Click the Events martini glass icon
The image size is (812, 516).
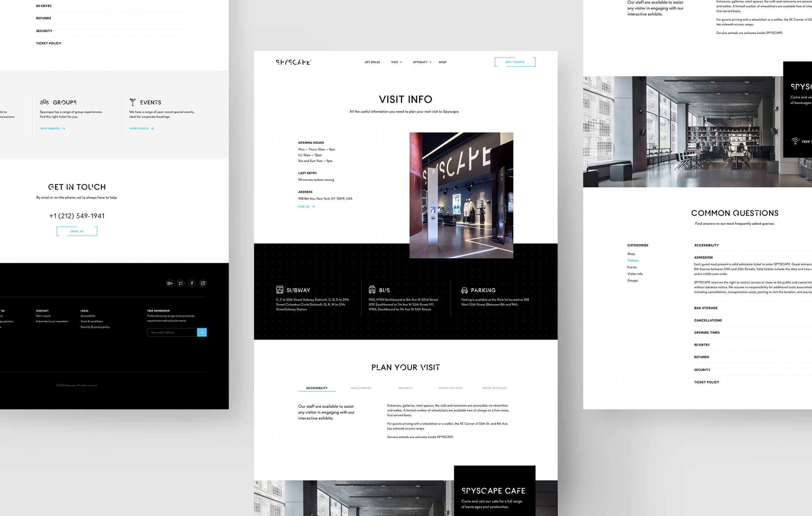click(x=133, y=102)
